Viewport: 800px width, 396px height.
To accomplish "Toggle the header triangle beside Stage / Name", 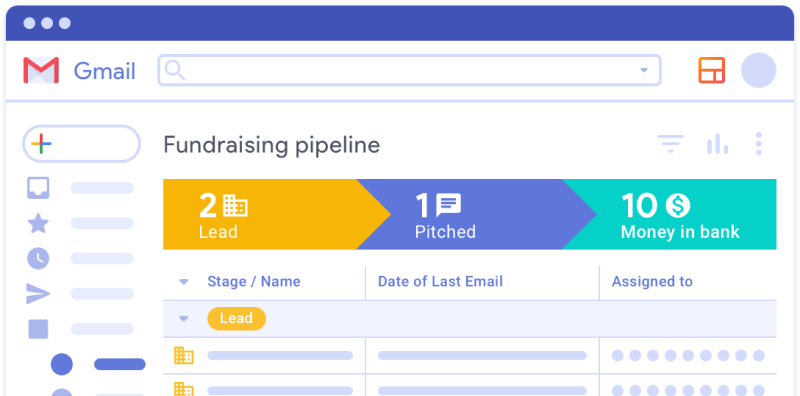I will (184, 282).
